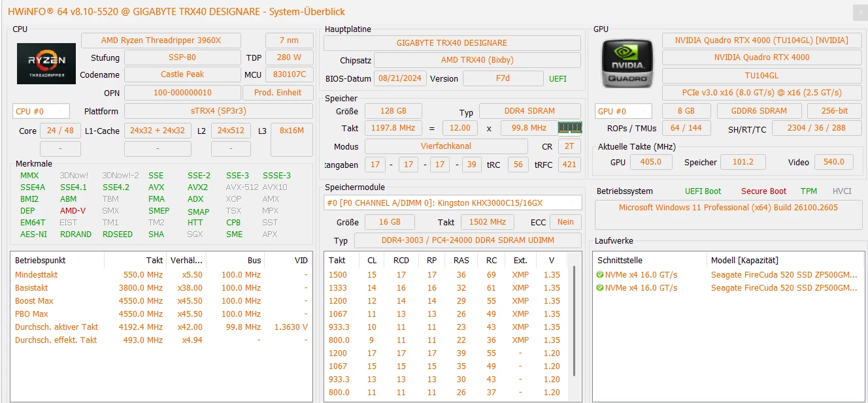
Task: Click the 2304 / 36 / 288 shader value
Action: click(x=816, y=128)
